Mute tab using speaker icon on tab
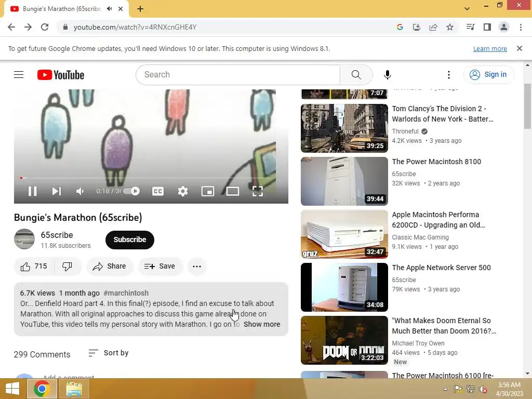Image resolution: width=532 pixels, height=399 pixels. [x=109, y=9]
